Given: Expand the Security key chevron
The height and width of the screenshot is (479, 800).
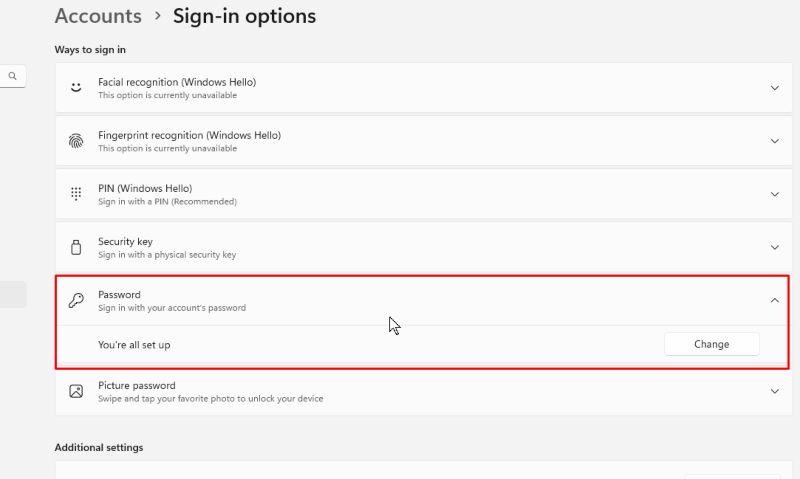Looking at the screenshot, I should [774, 247].
